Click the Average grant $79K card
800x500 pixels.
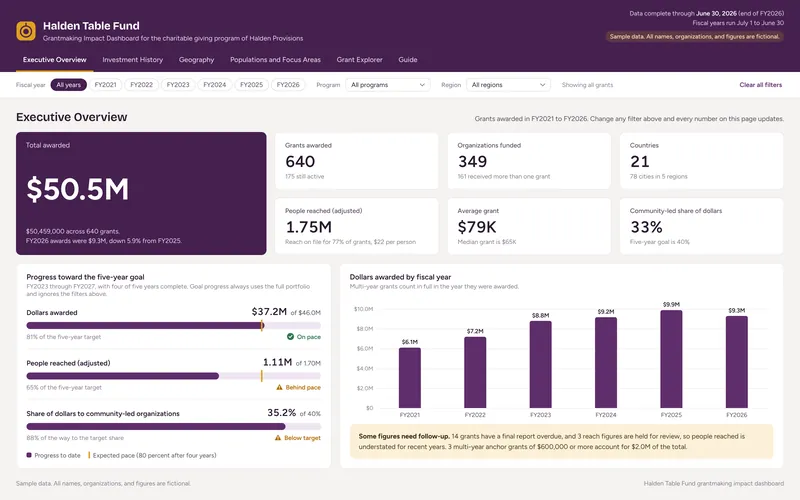click(529, 226)
